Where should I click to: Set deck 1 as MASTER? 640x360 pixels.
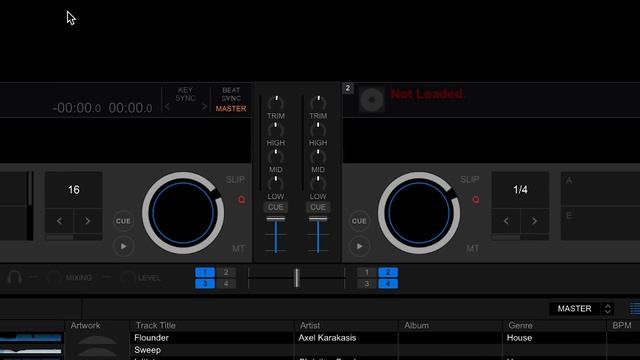click(231, 109)
